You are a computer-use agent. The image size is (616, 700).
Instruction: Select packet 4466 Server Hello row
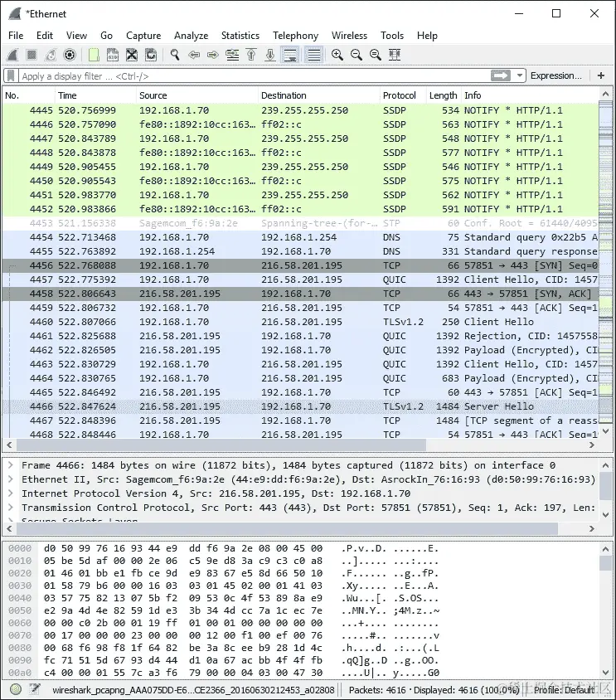(x=300, y=406)
